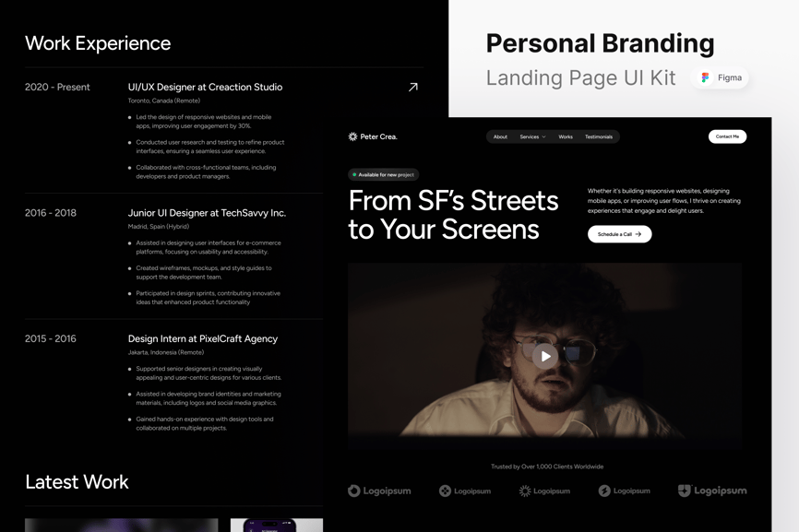Click the third Logoipsum starburst logo
This screenshot has height=532, width=799.
(525, 491)
